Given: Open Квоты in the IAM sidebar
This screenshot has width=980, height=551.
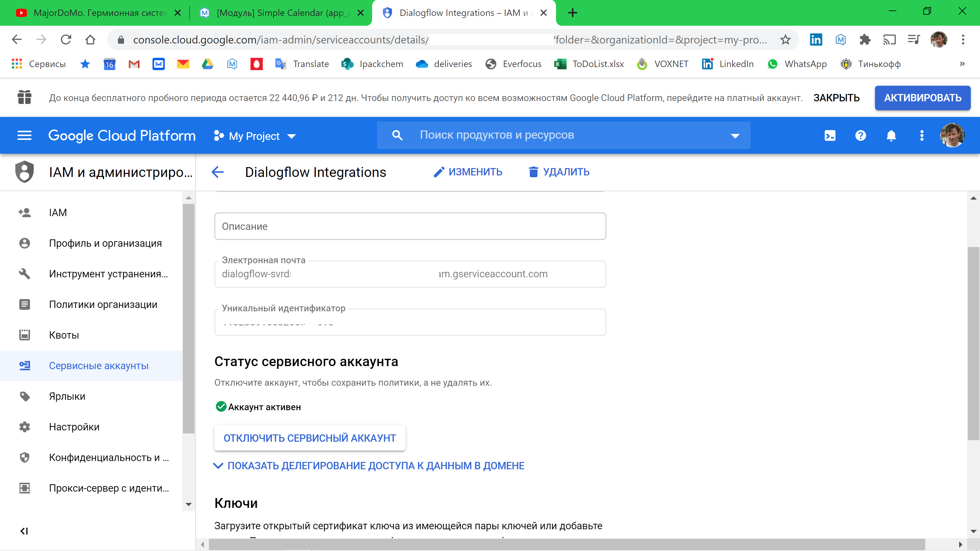Looking at the screenshot, I should 63,335.
